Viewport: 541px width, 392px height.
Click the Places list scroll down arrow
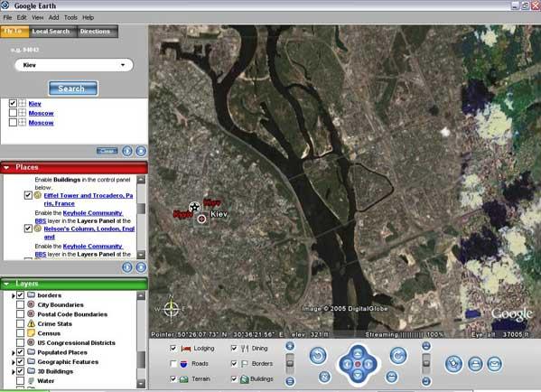(x=141, y=255)
